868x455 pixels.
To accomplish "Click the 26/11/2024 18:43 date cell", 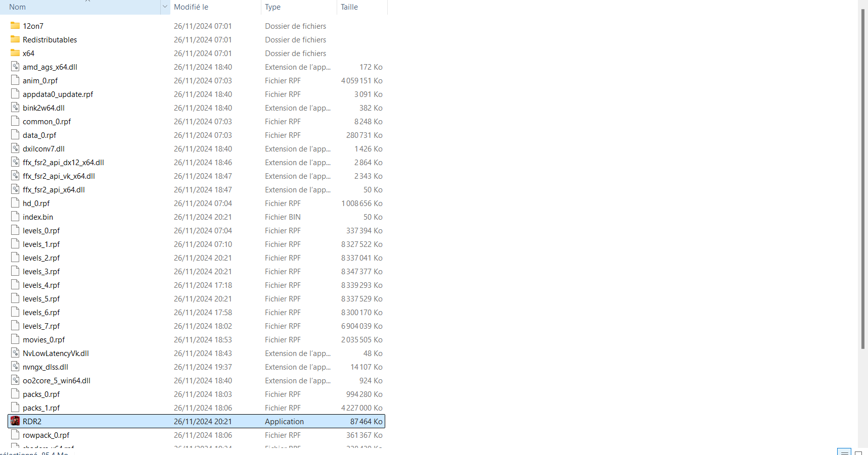I will click(x=203, y=353).
